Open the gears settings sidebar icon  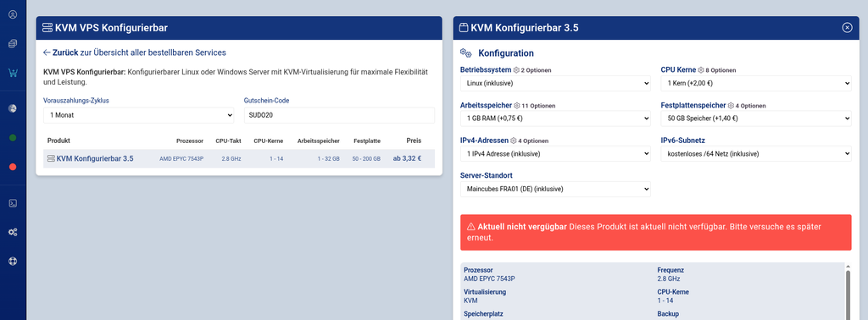click(13, 232)
